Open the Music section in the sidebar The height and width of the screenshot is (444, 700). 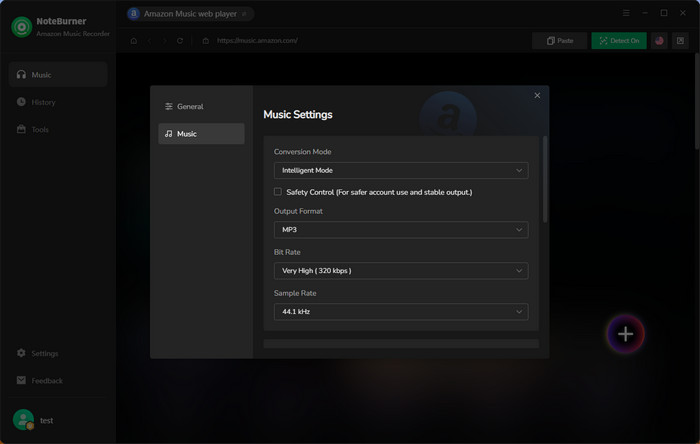(x=58, y=75)
